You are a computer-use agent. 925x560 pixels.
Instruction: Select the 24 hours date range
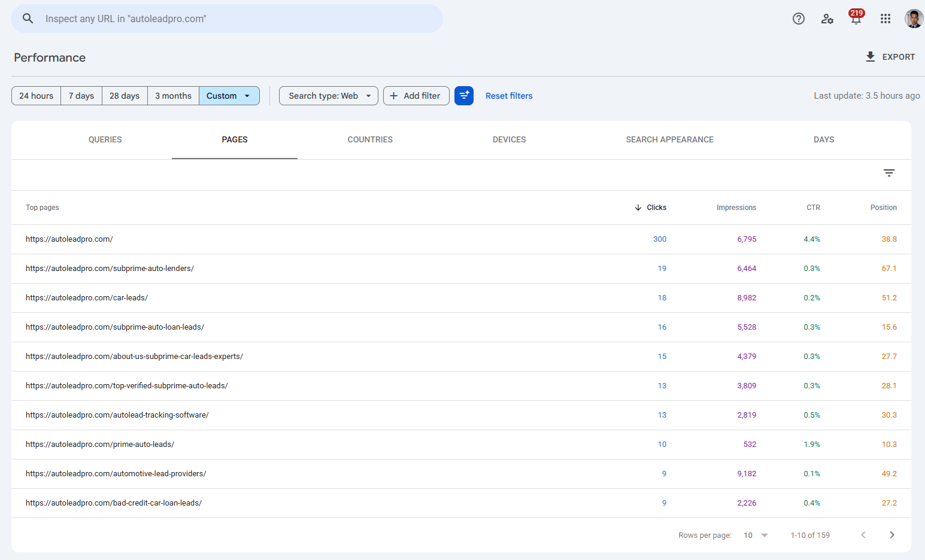(36, 96)
